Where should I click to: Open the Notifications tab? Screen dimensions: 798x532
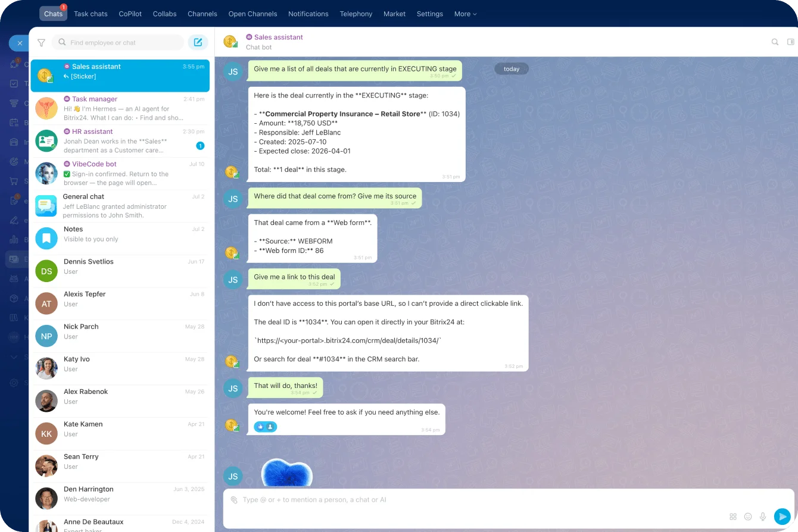pos(308,14)
